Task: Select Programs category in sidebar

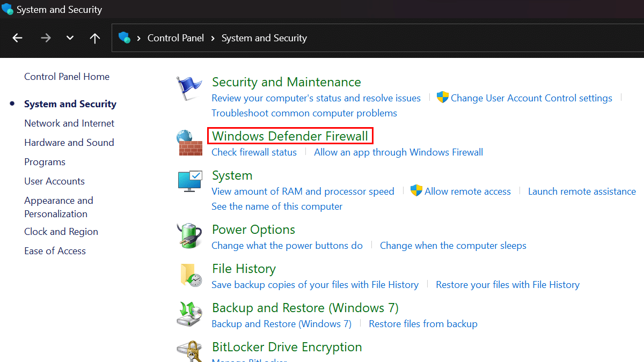Action: click(x=45, y=162)
